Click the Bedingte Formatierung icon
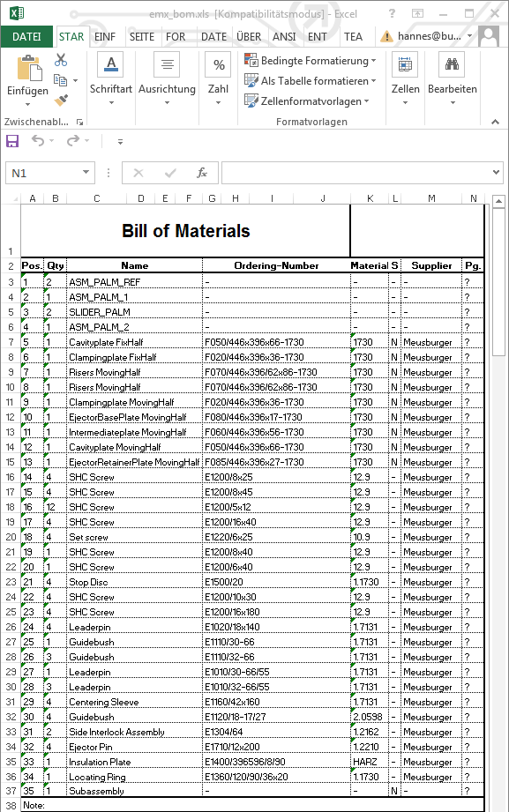Viewport: 509px width, 812px height. pos(251,61)
